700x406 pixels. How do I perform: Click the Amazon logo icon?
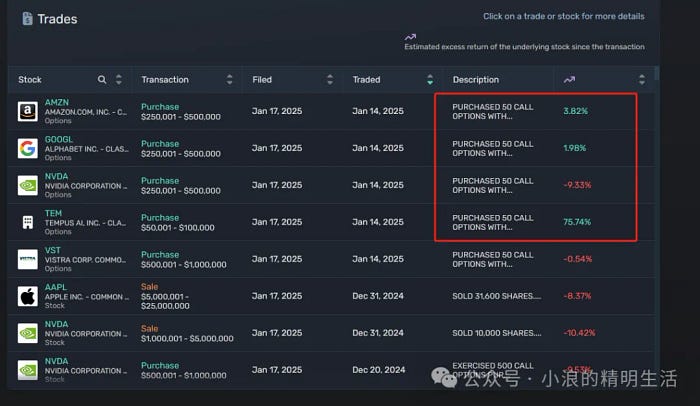click(28, 111)
